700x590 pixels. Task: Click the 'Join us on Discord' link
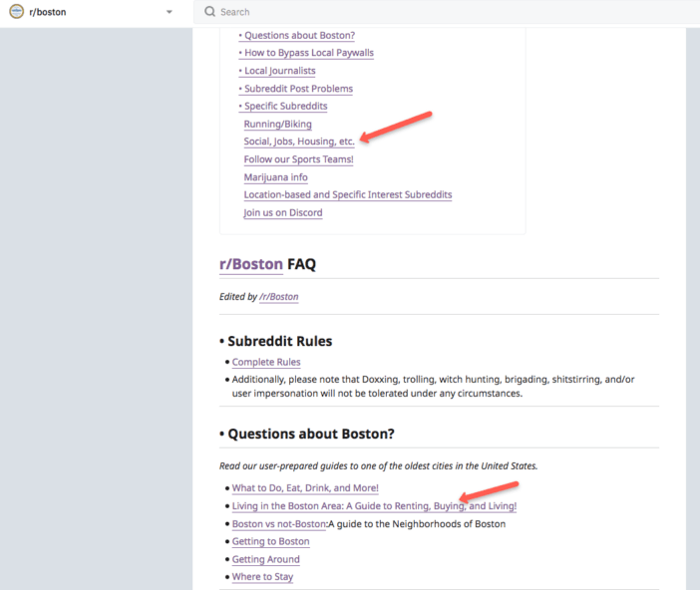coord(283,212)
